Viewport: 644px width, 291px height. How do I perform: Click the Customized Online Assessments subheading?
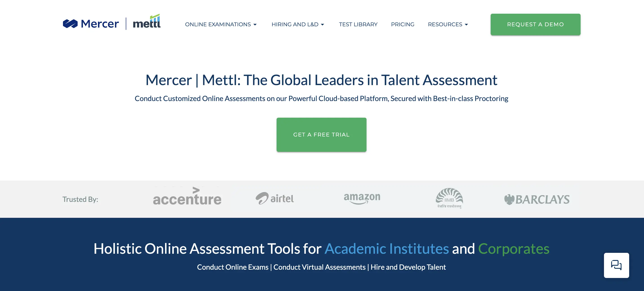coord(321,99)
